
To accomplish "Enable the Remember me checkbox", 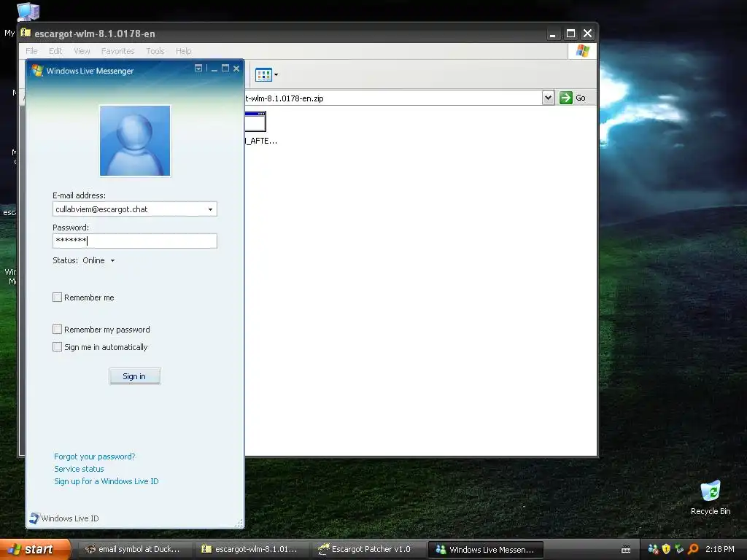I will click(x=57, y=297).
